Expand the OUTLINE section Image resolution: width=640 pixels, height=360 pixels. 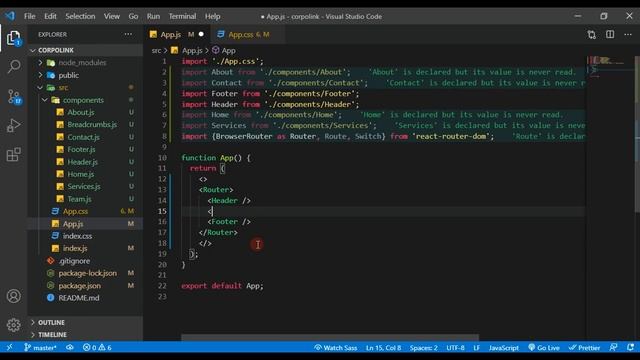point(85,322)
